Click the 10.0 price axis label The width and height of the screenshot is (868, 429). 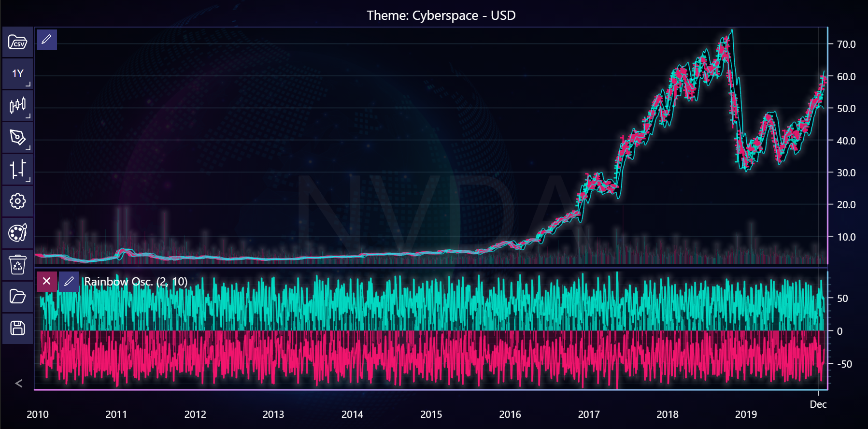pos(846,237)
